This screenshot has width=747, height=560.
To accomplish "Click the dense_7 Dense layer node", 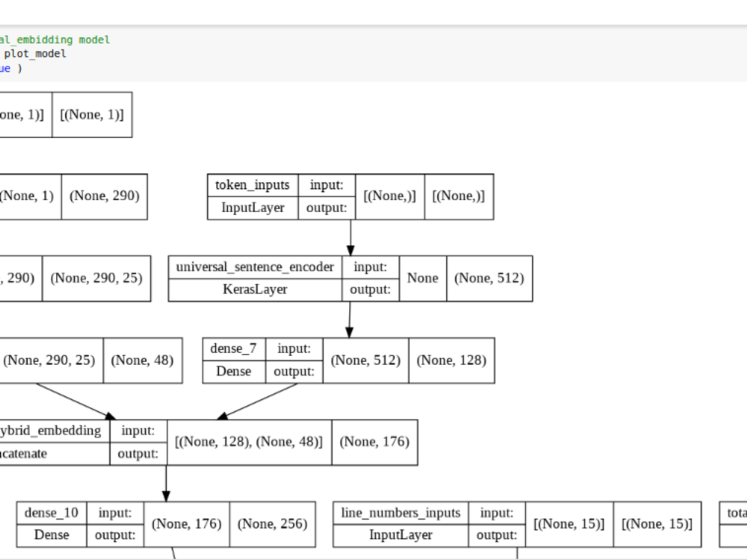I will [x=234, y=360].
